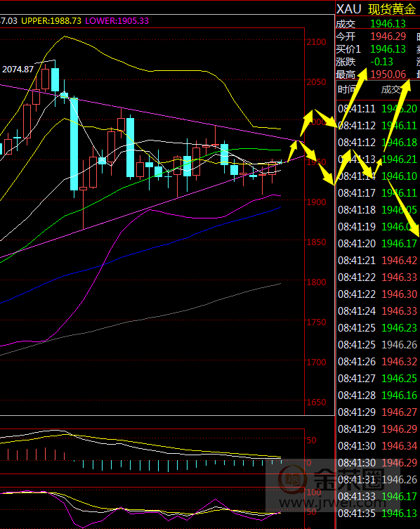Select the 08:41:22 tick at 1946.30

tap(378, 294)
